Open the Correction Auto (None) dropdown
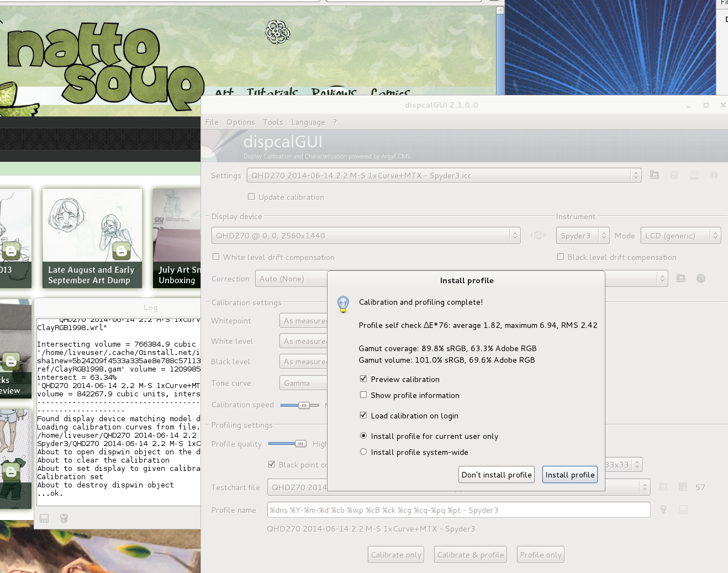 click(292, 279)
